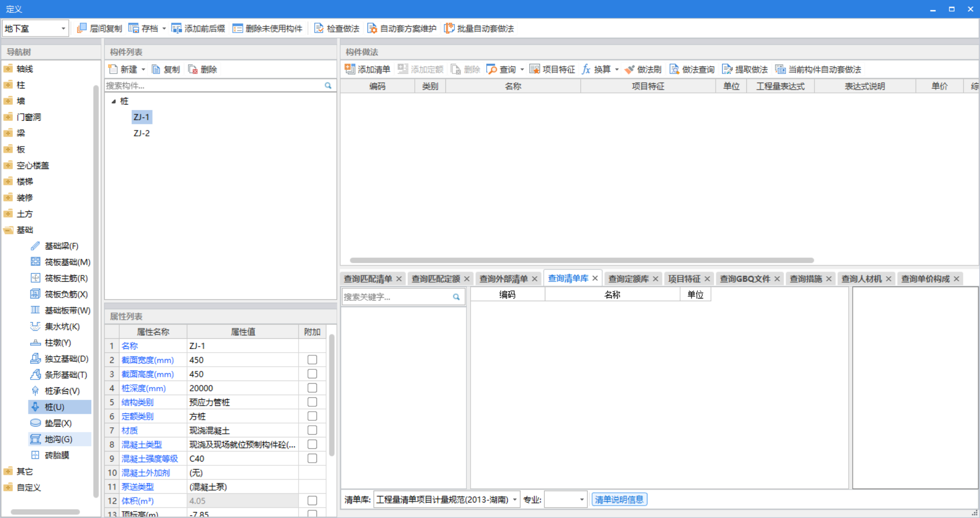This screenshot has width=980, height=518.
Task: Click 换算 fx icon
Action: pyautogui.click(x=586, y=69)
